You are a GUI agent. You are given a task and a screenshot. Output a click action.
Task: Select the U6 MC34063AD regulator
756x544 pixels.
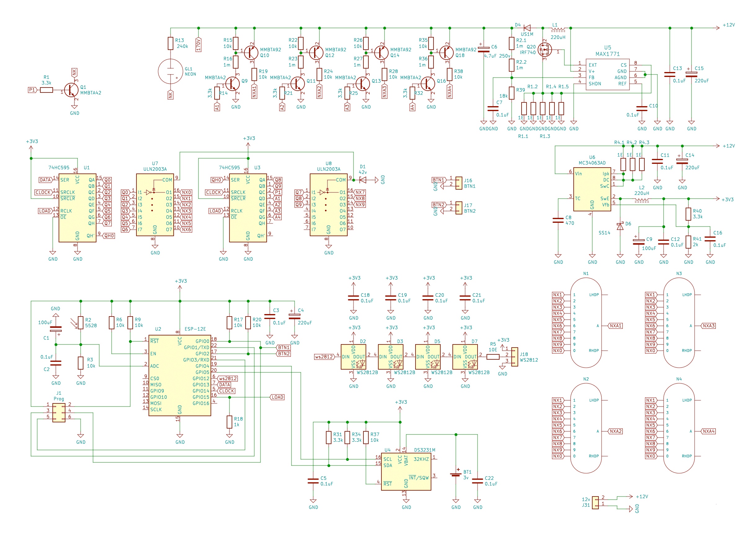(x=592, y=189)
